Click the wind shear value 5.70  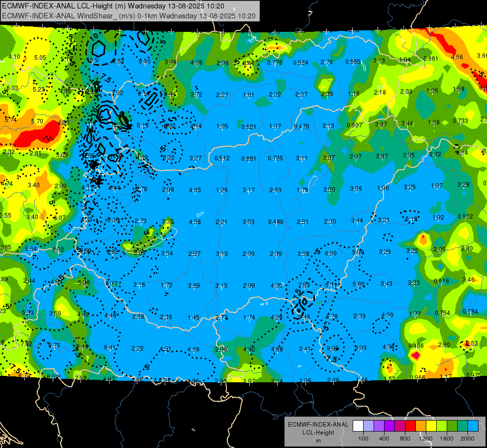37,121
